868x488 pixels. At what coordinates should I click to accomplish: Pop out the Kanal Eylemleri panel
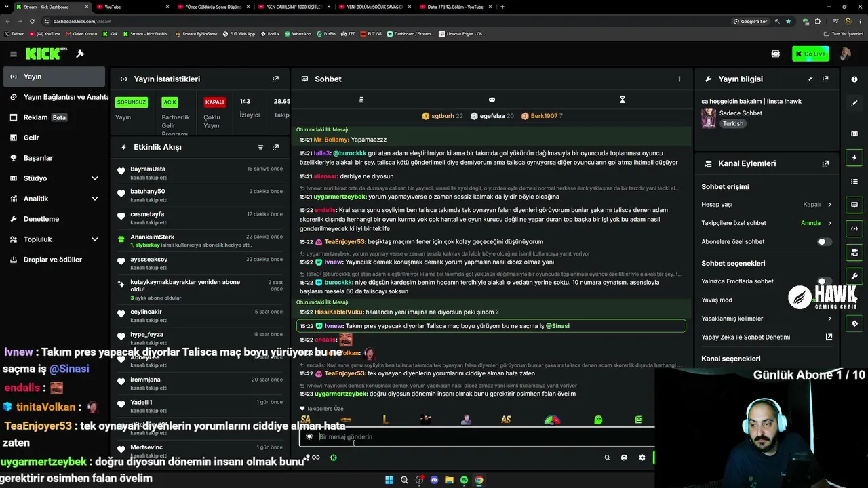825,163
